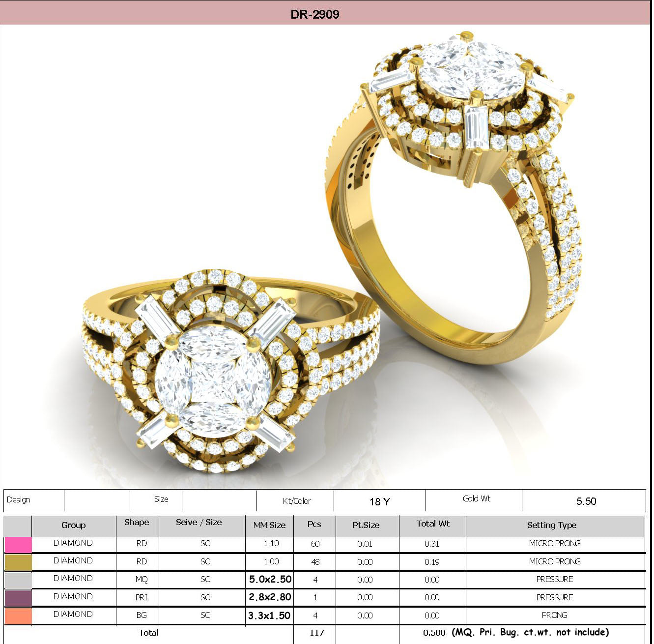Choose the purple swatch for PRI diamond

pos(18,598)
